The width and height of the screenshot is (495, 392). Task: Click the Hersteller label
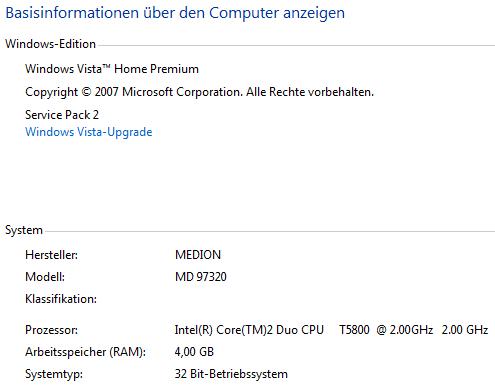tap(52, 255)
